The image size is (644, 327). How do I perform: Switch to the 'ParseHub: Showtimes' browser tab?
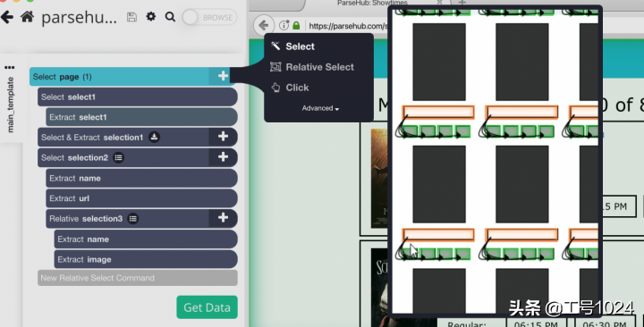(x=372, y=4)
